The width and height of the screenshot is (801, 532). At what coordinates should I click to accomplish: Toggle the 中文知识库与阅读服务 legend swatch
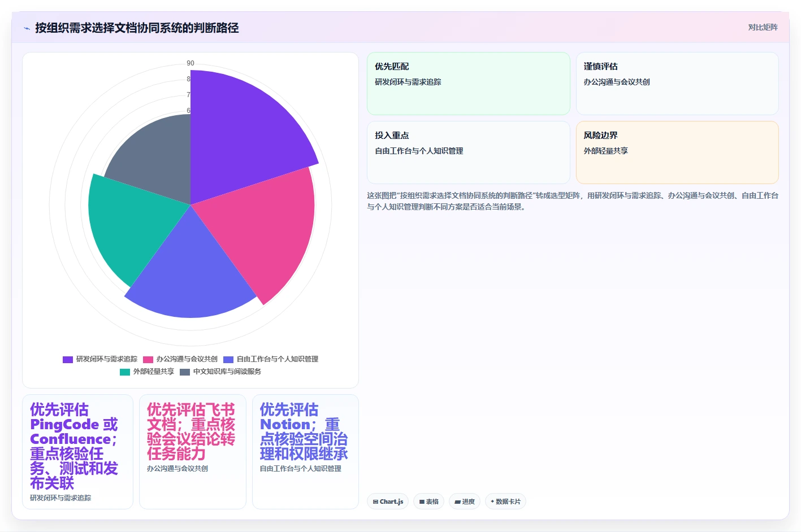185,372
